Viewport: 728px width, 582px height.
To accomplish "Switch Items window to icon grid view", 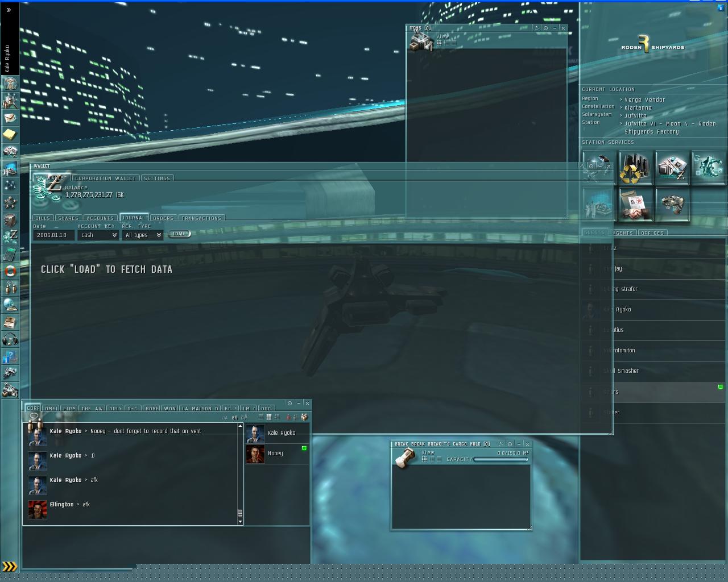I will (439, 43).
